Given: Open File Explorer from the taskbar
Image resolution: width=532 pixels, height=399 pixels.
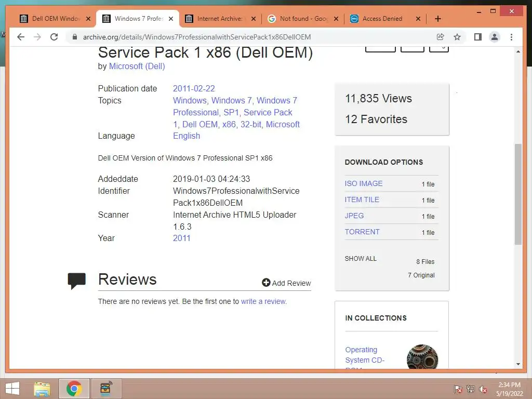Looking at the screenshot, I should pyautogui.click(x=42, y=389).
